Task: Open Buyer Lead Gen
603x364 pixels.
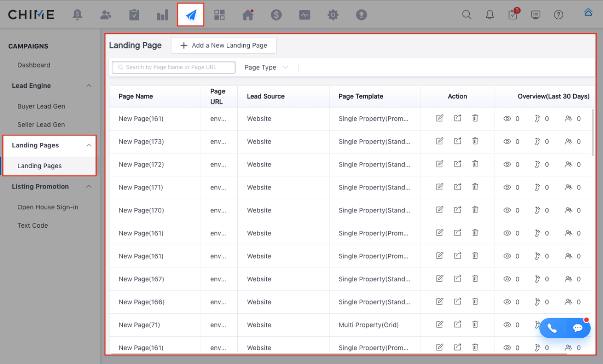Action: [x=41, y=106]
